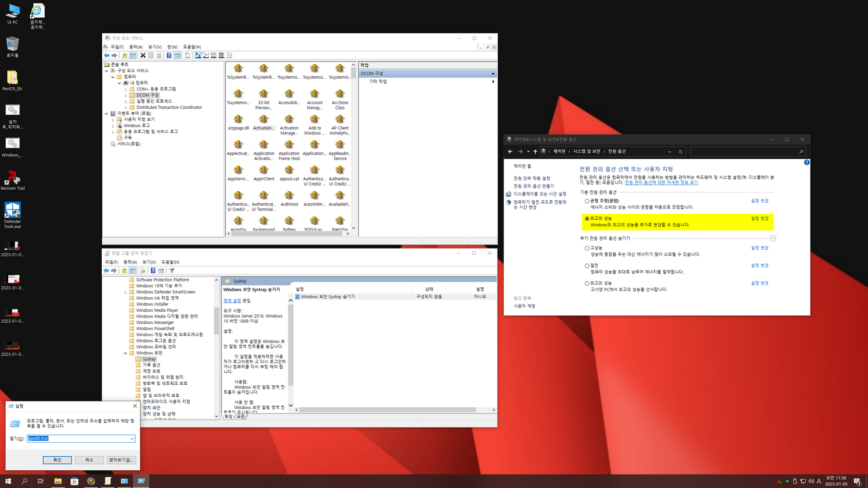Click the Run dialog command input field

click(81, 438)
